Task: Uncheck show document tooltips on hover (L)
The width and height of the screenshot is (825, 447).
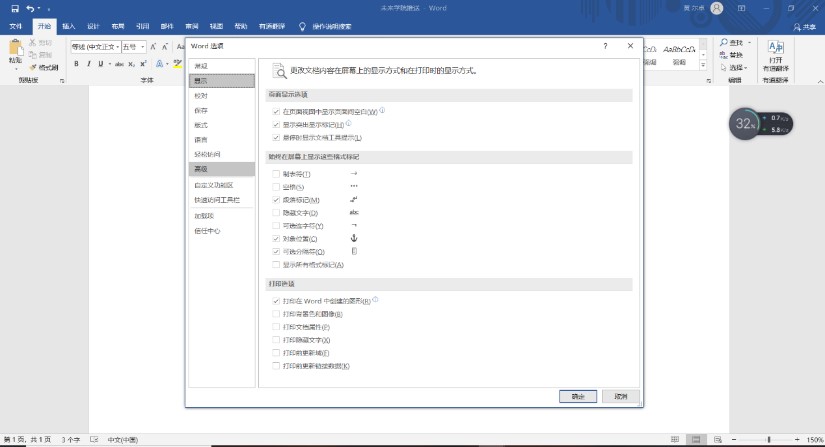Action: tap(276, 138)
